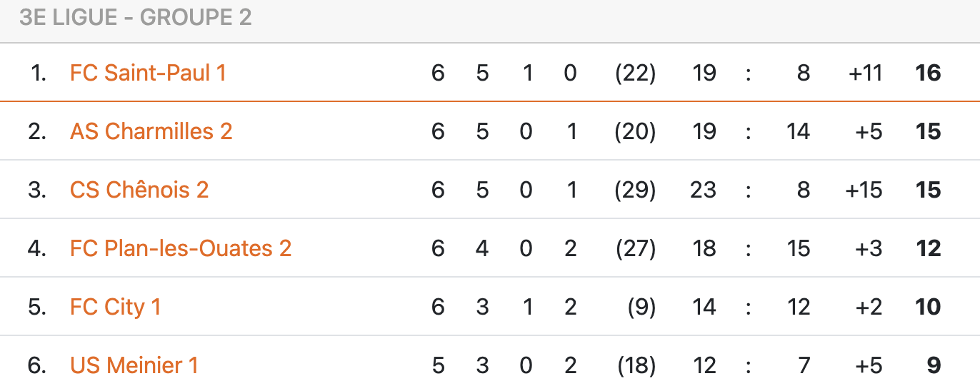This screenshot has height=391, width=980.
Task: Click the CS Chênois 2 team link
Action: click(x=139, y=190)
